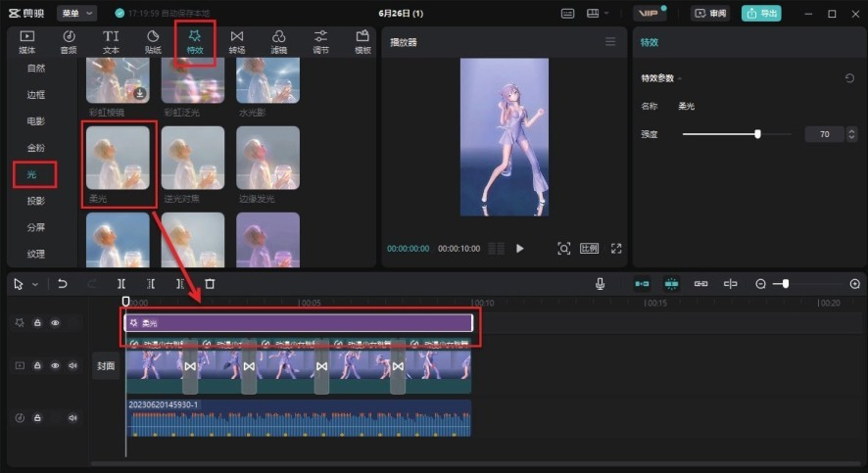Select the 电影 effect category
The height and width of the screenshot is (473, 868).
click(x=36, y=121)
